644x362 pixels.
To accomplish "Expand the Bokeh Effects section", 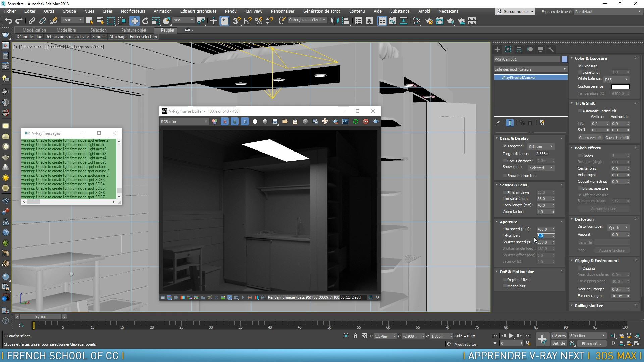I will [587, 147].
